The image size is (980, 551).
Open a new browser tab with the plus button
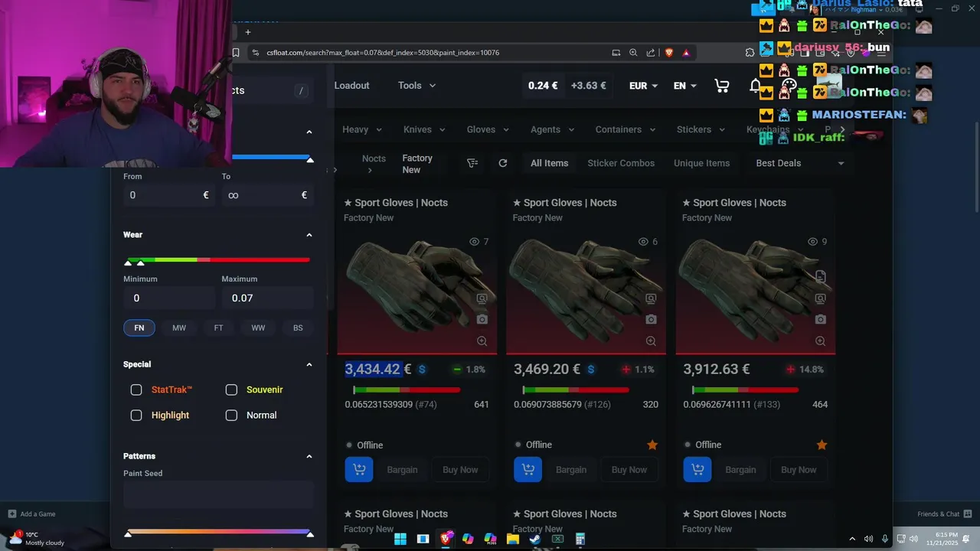(248, 32)
